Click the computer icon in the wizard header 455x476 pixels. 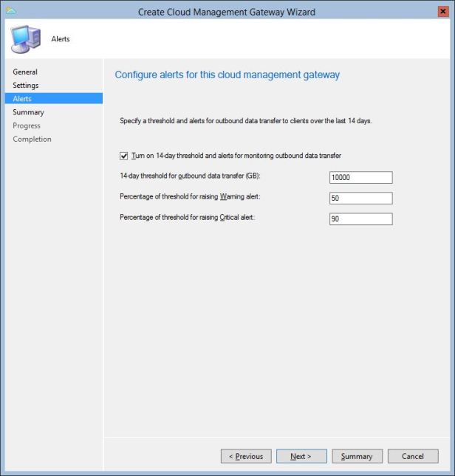pyautogui.click(x=26, y=39)
